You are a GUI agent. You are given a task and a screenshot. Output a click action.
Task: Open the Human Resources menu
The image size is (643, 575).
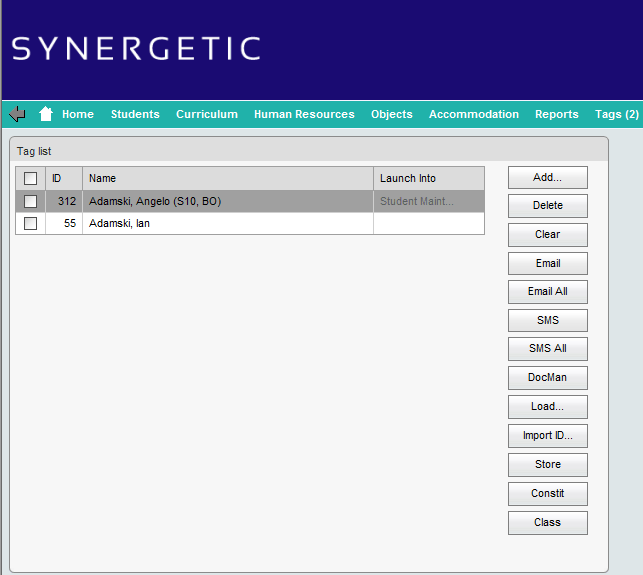coord(304,114)
